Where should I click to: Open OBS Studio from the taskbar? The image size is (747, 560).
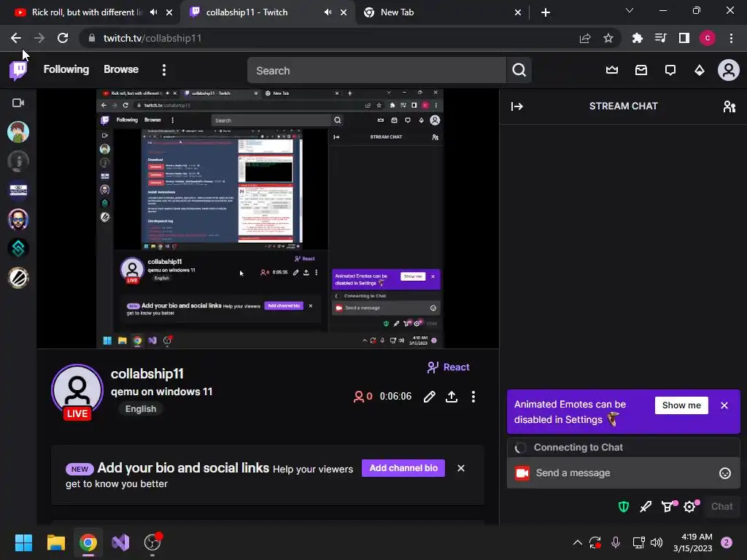coord(152,542)
